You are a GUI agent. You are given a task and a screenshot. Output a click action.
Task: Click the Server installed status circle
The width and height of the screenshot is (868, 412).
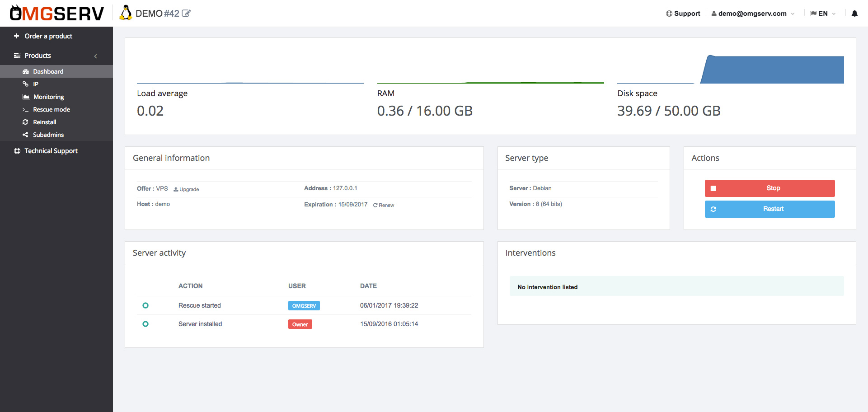(x=145, y=324)
